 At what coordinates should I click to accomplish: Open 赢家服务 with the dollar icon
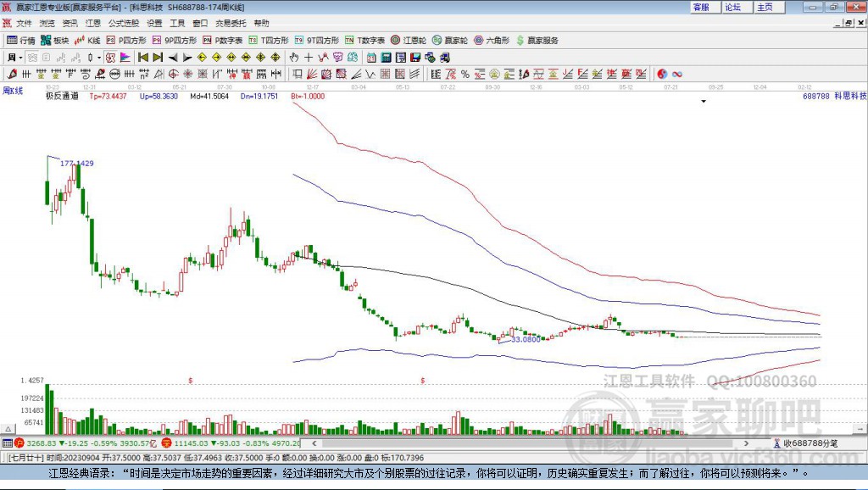pos(537,41)
